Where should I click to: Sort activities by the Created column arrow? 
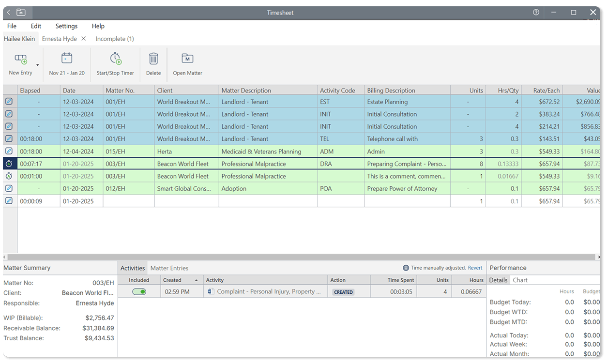pyautogui.click(x=196, y=280)
